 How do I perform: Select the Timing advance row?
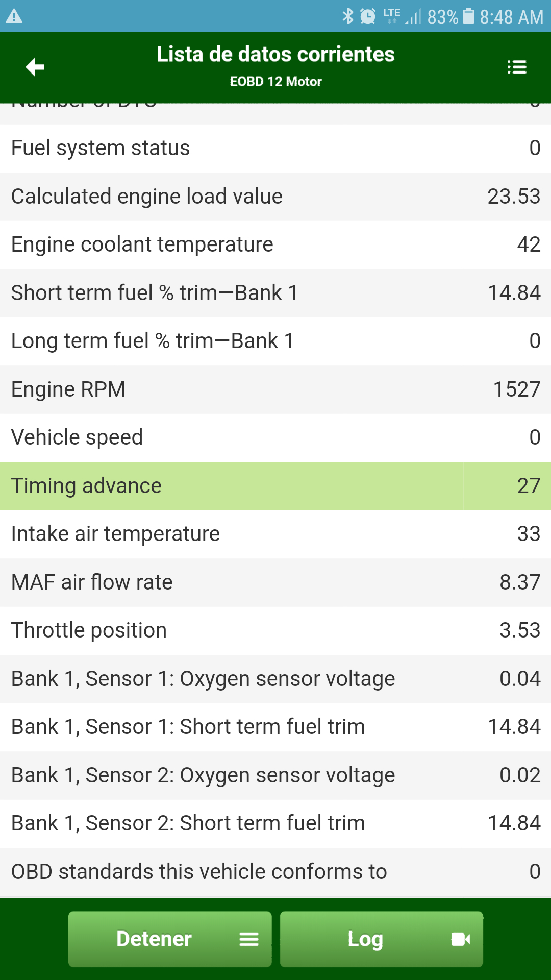(x=275, y=486)
